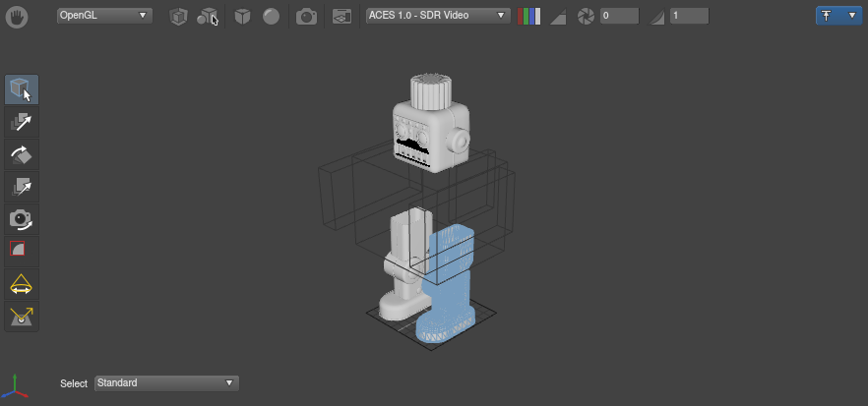Select the object selection cube tool
The width and height of the screenshot is (868, 406).
(22, 89)
